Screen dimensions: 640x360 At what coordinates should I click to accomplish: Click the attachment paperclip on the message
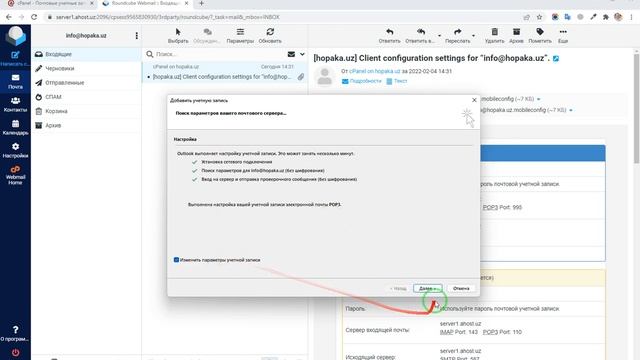(301, 76)
